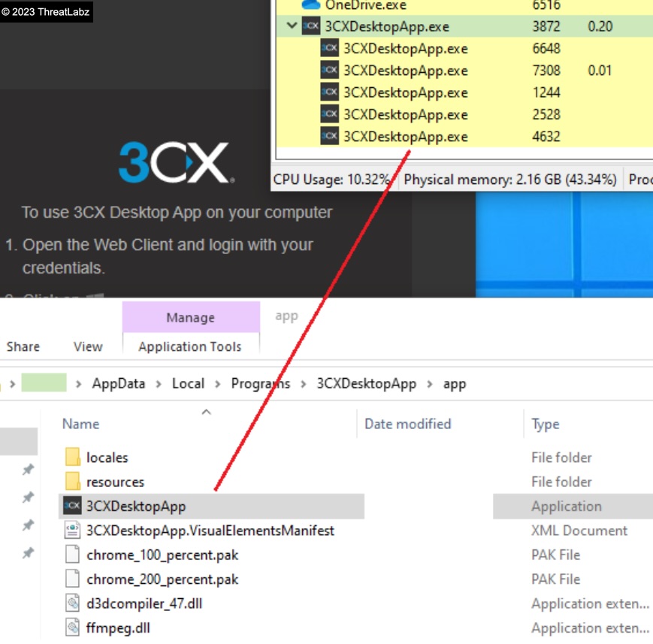Open the resources folder icon
This screenshot has width=653, height=644.
tap(72, 482)
